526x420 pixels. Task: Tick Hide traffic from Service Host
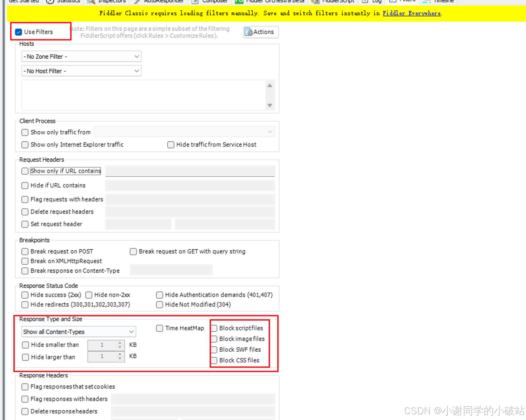[171, 145]
